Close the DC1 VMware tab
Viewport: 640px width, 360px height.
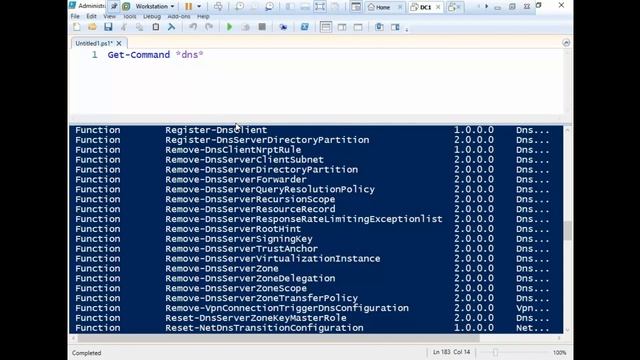tap(438, 7)
